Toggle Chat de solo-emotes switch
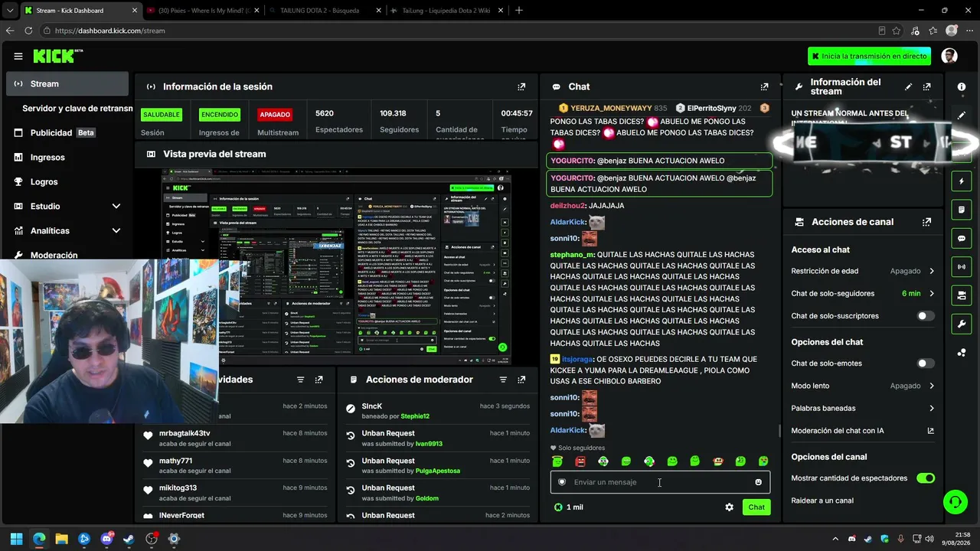The width and height of the screenshot is (980, 551). coord(926,364)
